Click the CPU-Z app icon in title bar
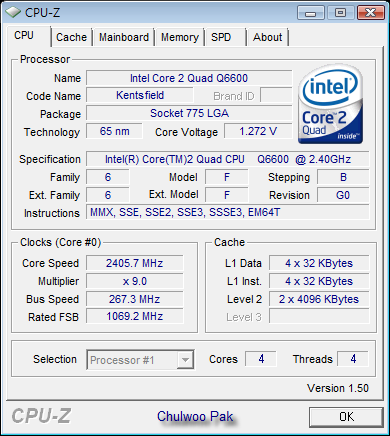 click(13, 13)
